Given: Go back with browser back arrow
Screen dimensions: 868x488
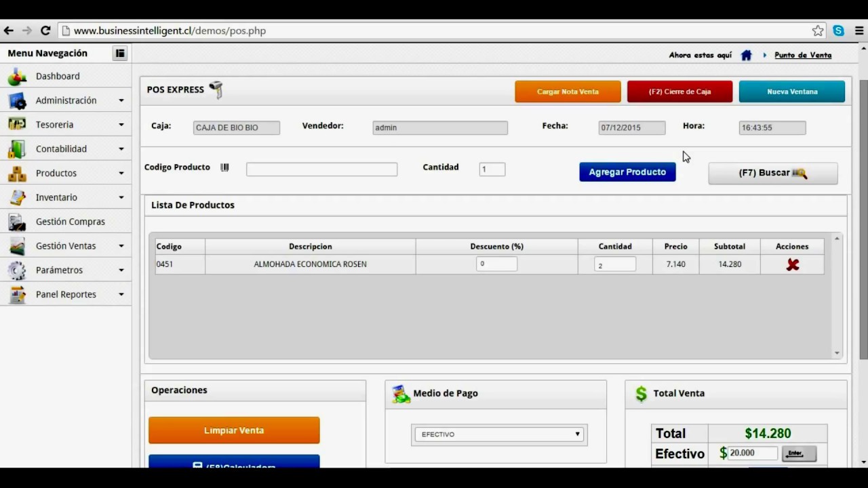Looking at the screenshot, I should (x=9, y=30).
